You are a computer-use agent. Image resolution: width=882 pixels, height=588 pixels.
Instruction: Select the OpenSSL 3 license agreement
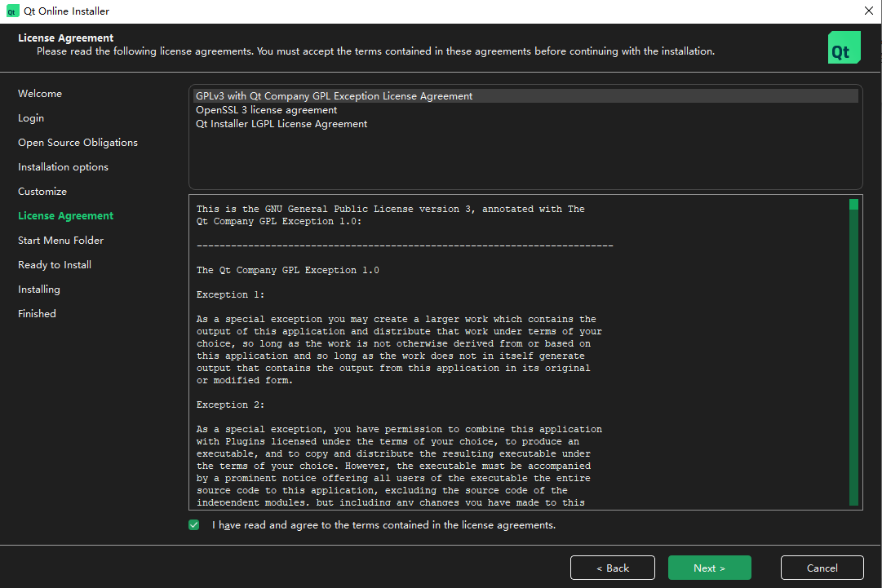point(266,110)
